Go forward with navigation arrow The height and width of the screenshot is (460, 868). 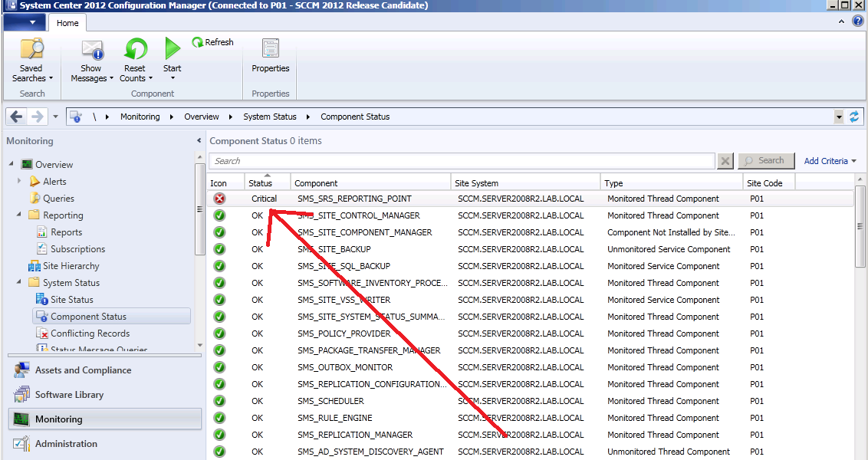pyautogui.click(x=37, y=117)
